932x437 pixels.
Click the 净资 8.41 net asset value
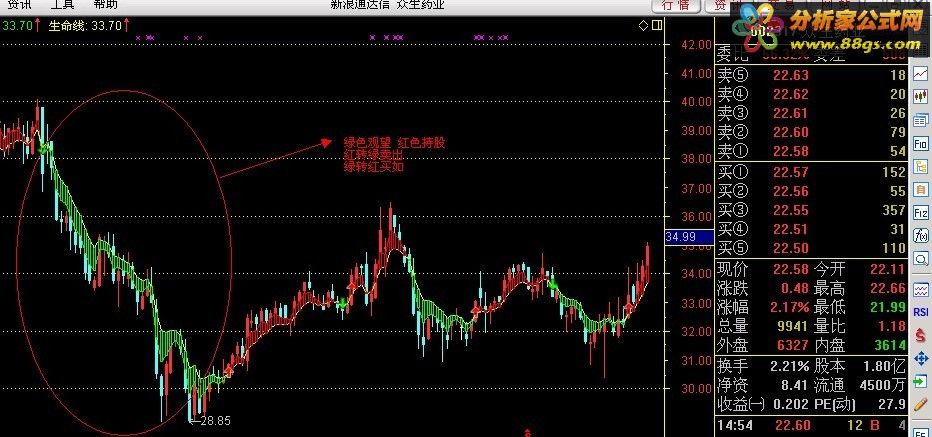pyautogui.click(x=796, y=385)
